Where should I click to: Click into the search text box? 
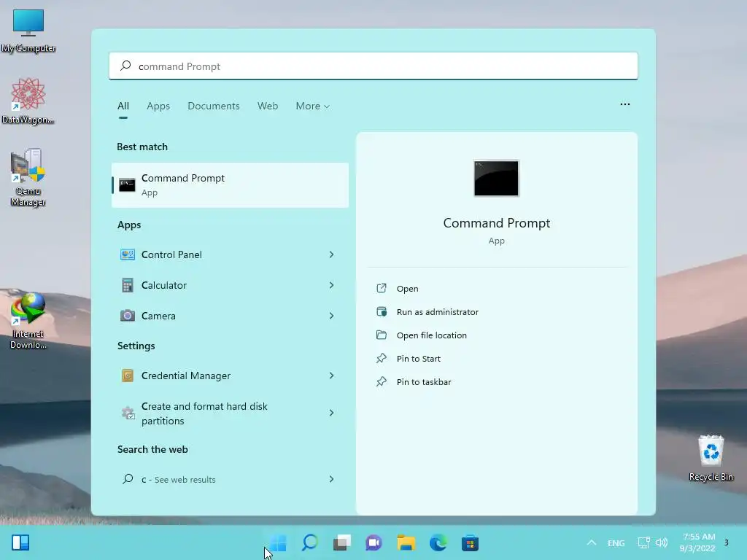[373, 66]
